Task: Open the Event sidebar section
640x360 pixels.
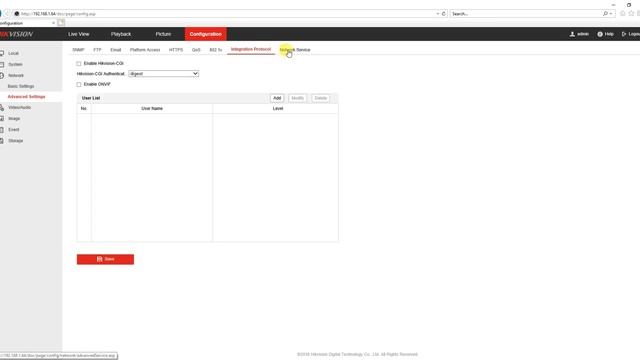Action: click(13, 129)
